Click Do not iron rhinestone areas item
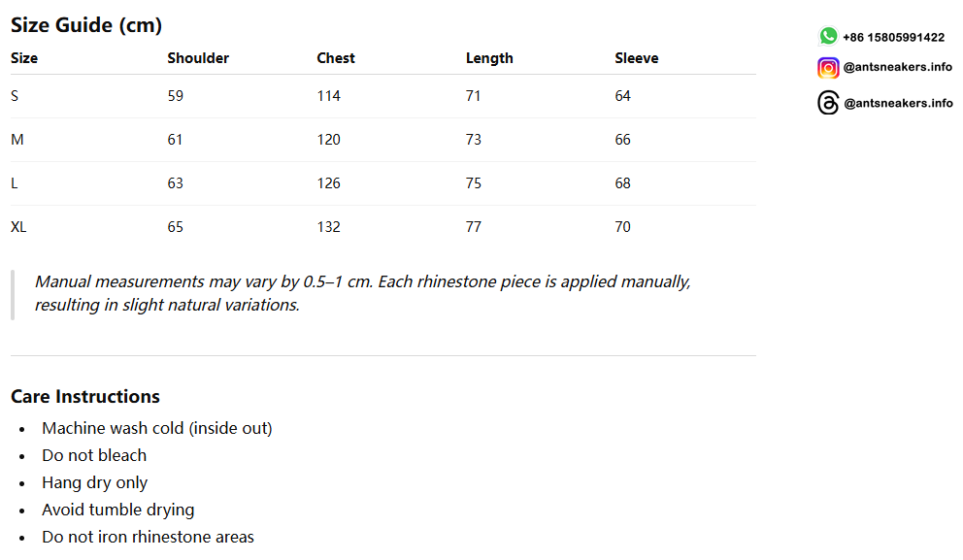This screenshot has height=560, width=963. pyautogui.click(x=148, y=538)
